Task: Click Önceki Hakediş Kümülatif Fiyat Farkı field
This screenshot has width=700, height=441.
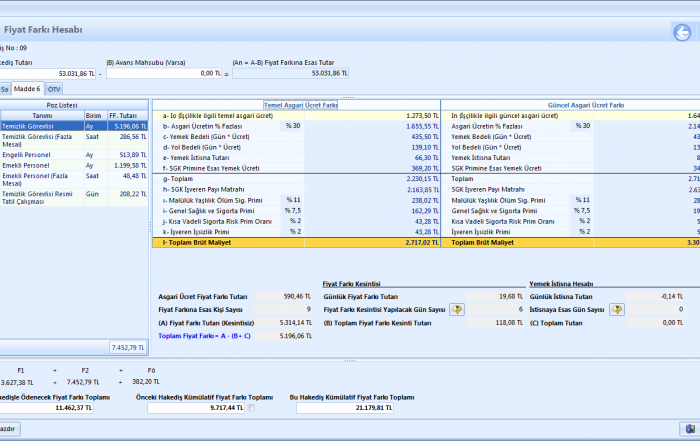Action: 196,408
